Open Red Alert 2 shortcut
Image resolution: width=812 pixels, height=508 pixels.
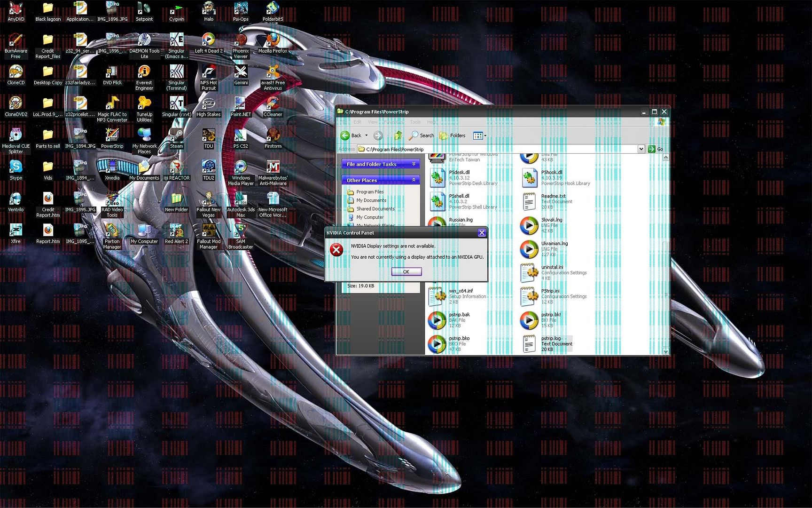[x=177, y=234]
